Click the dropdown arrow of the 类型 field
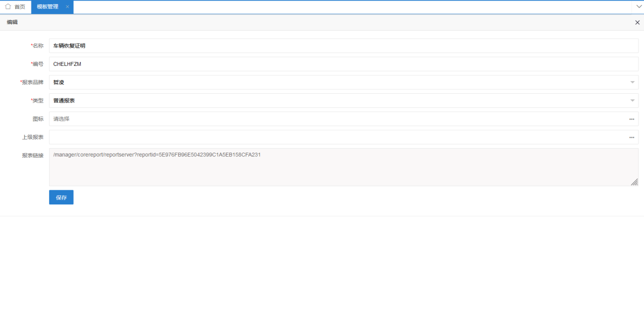Screen dimensions: 644x321 (632, 100)
